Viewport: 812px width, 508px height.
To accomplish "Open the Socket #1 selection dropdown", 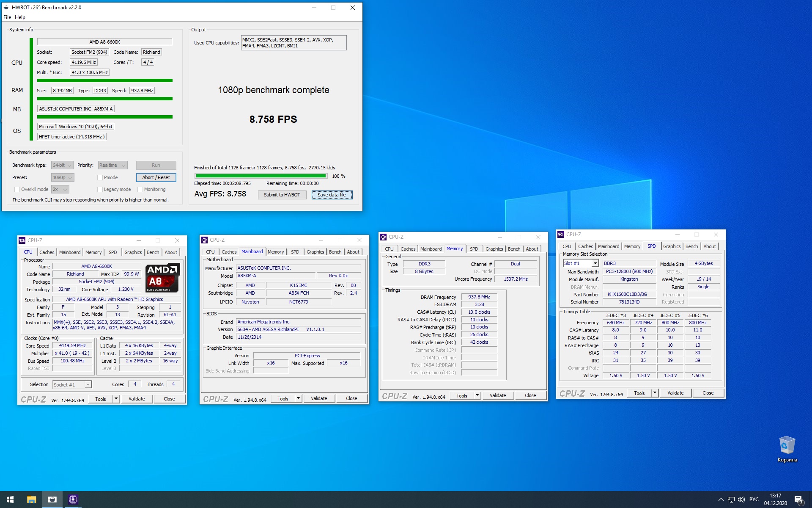I will 72,384.
